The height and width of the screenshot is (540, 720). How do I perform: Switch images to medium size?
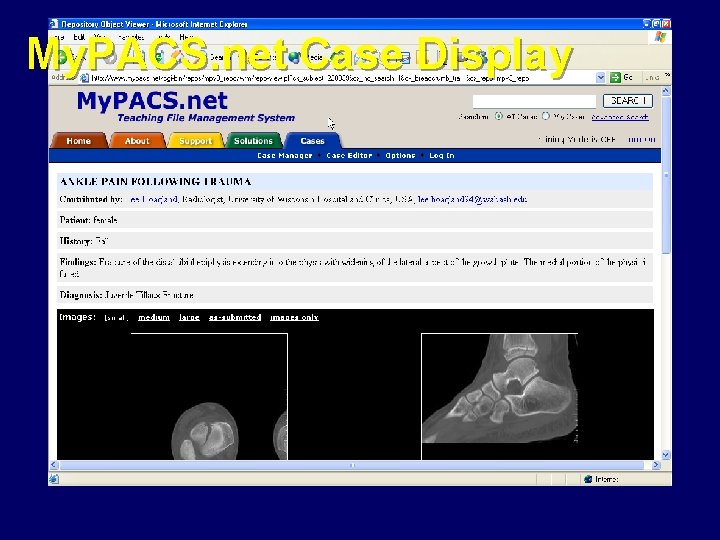[154, 317]
